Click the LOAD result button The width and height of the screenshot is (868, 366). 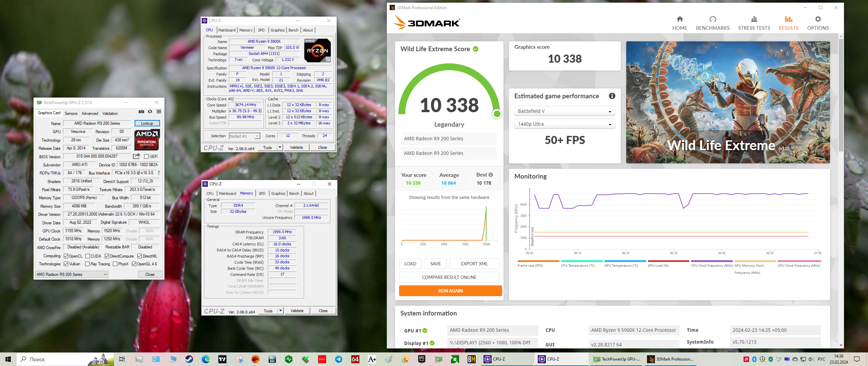(410, 264)
